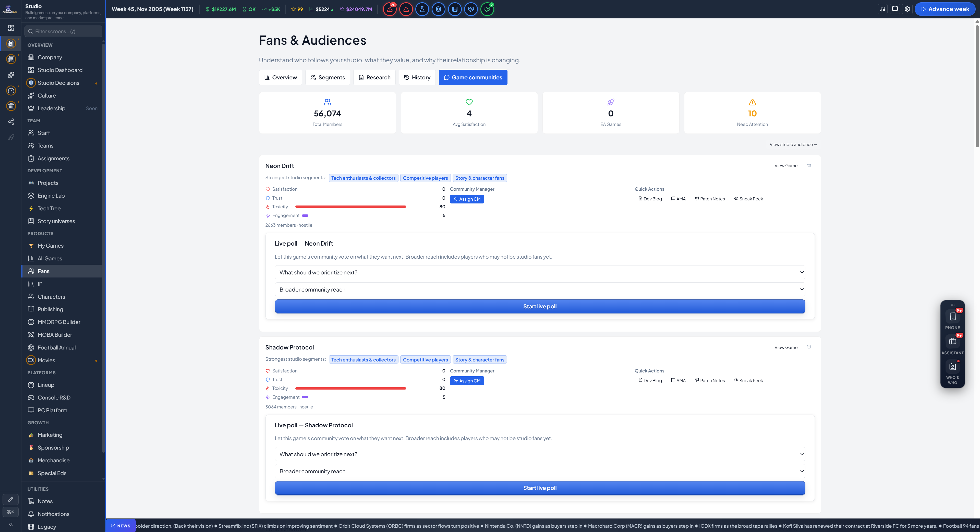Start live poll for Shadow Protocol
Screen dimensions: 980x532
pyautogui.click(x=540, y=488)
